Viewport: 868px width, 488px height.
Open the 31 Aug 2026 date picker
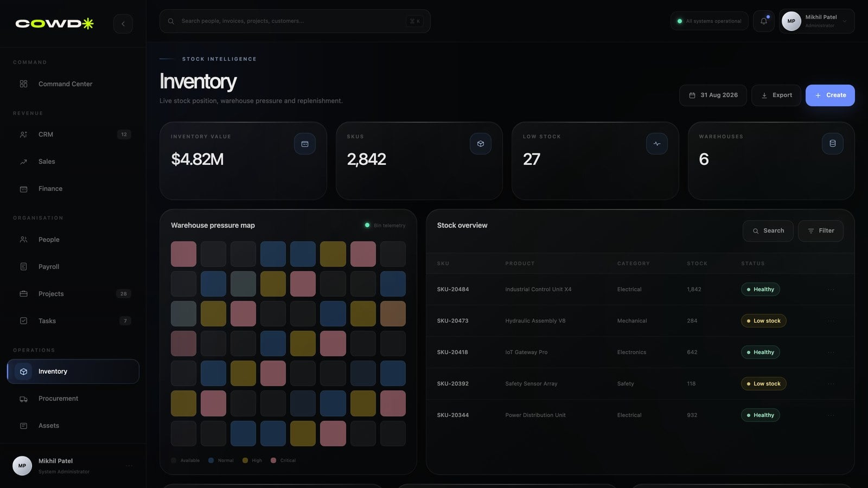[x=713, y=95]
